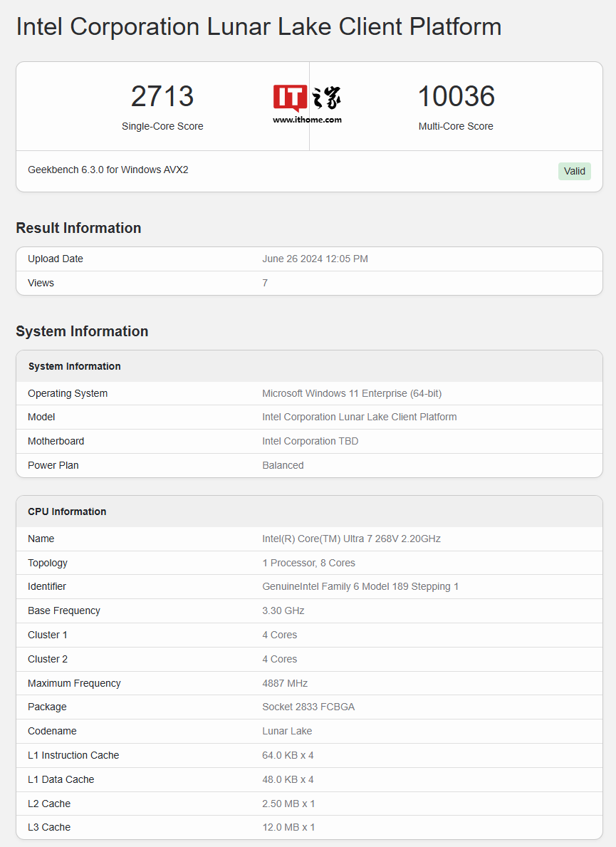The image size is (616, 847).
Task: Select the single-core score "2713"
Action: (162, 96)
